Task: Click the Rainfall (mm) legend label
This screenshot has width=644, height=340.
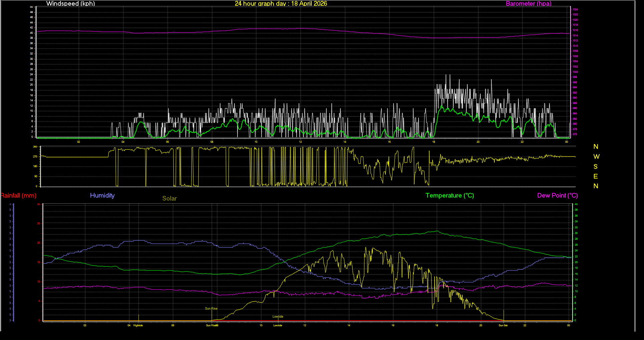Action: 18,196
